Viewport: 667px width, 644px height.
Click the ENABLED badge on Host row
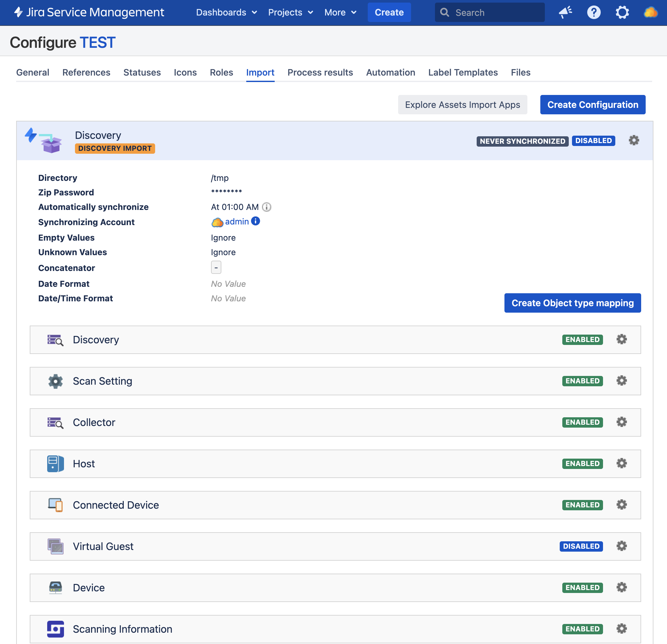coord(583,464)
